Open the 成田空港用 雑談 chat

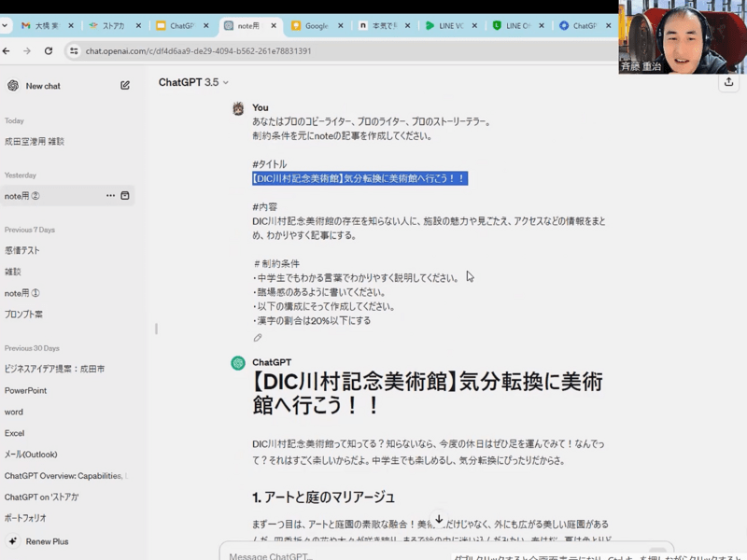pyautogui.click(x=35, y=142)
